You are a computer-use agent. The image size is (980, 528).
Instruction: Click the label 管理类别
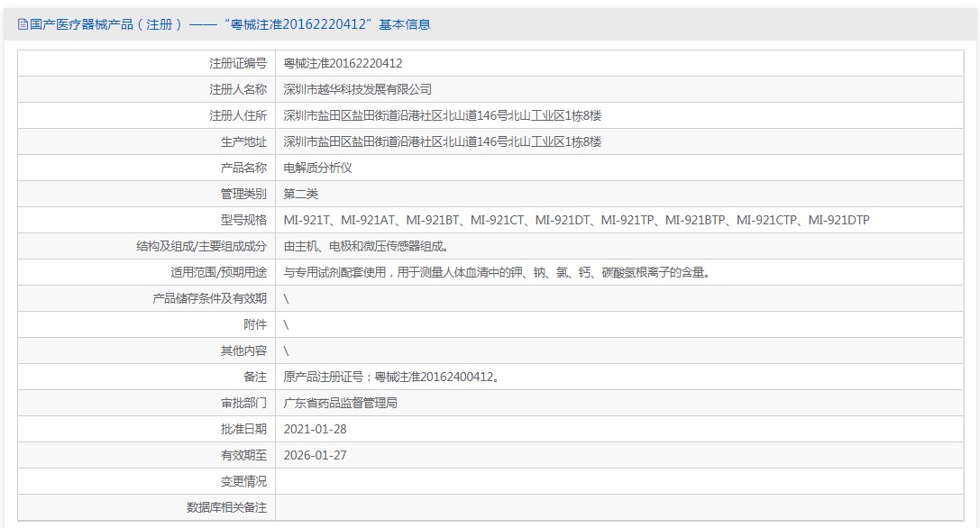coord(243,194)
